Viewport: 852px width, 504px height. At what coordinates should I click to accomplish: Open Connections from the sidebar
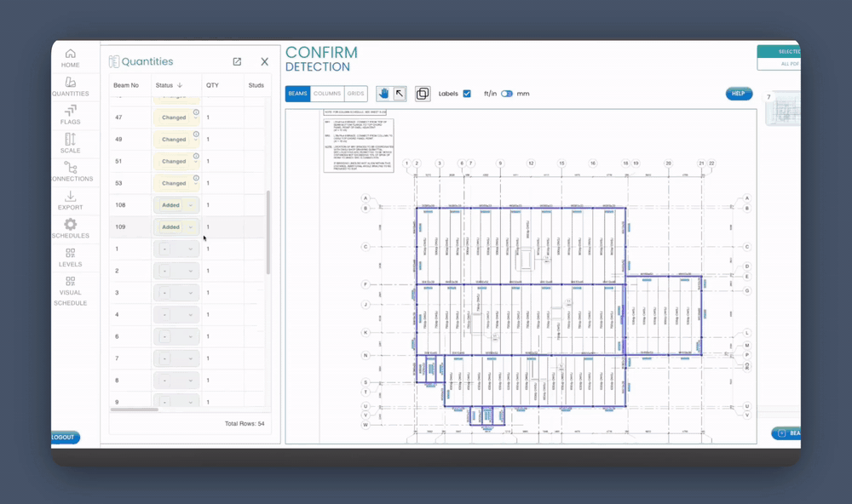(71, 172)
